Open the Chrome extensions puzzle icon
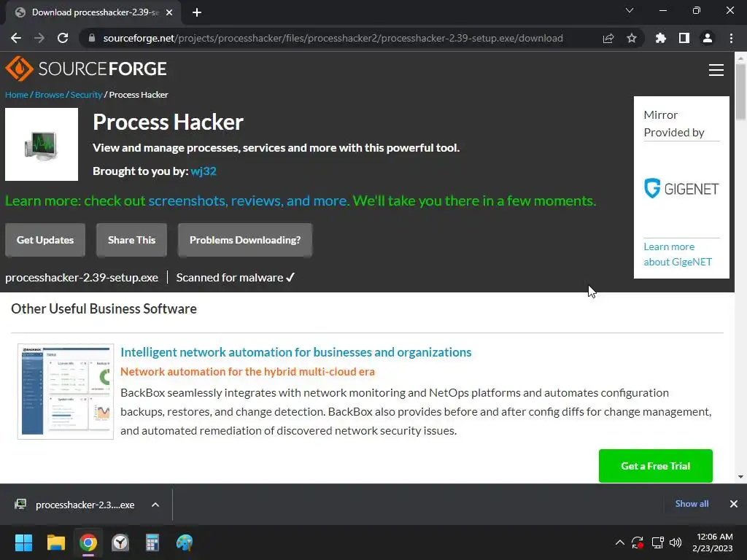 click(661, 38)
